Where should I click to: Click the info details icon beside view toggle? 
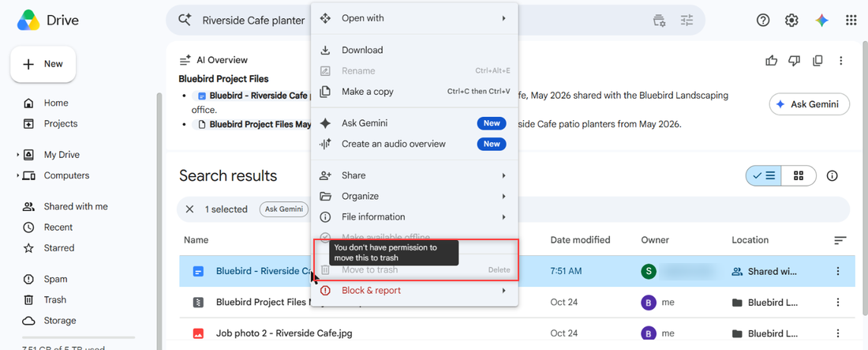[832, 176]
